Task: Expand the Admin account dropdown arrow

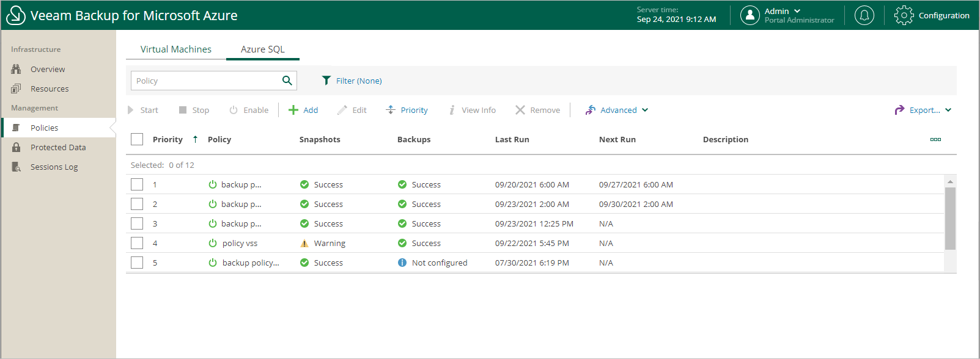Action: coord(797,11)
